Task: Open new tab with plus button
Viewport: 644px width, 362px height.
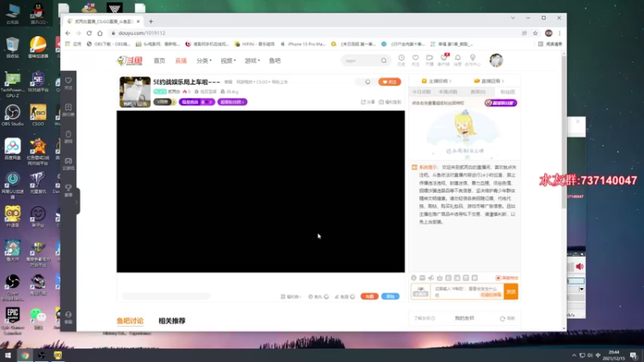Action: point(151,22)
